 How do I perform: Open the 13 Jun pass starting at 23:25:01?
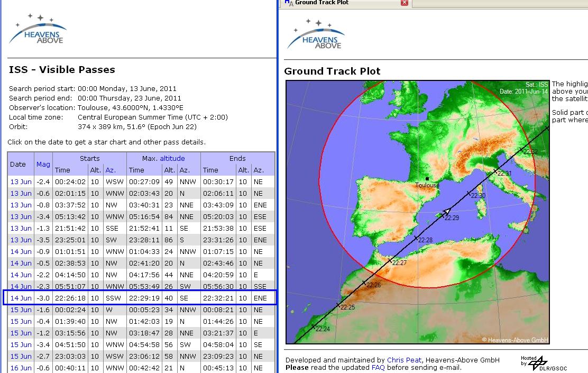pos(21,240)
